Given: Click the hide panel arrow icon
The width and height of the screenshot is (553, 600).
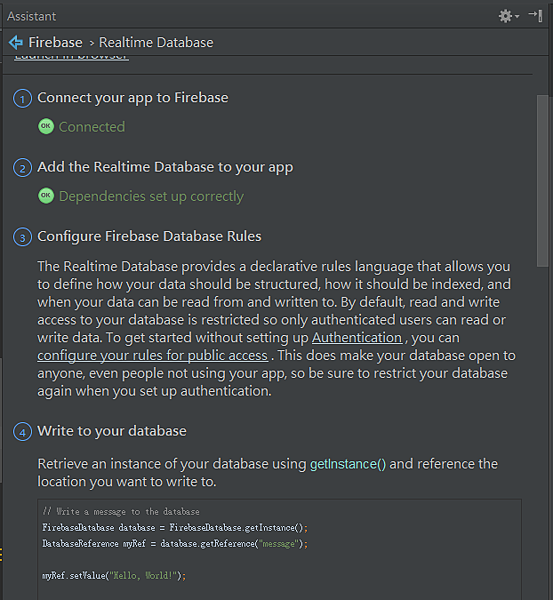Looking at the screenshot, I should 535,16.
